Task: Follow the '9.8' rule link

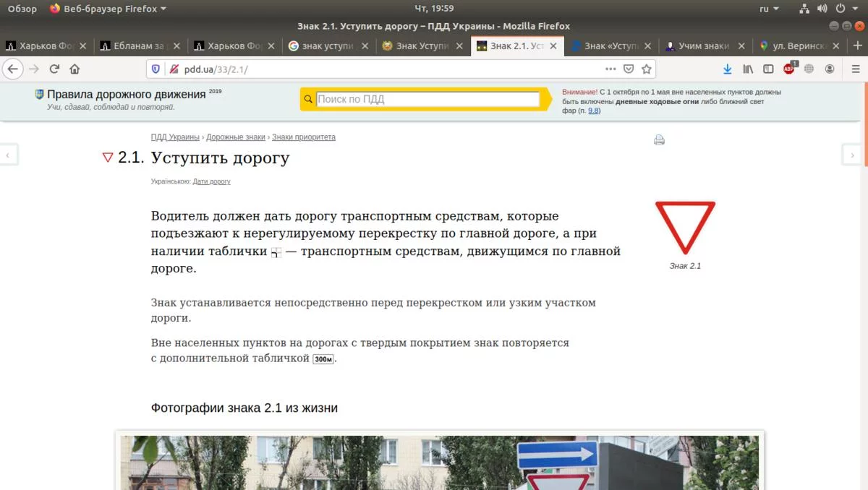Action: tap(593, 111)
